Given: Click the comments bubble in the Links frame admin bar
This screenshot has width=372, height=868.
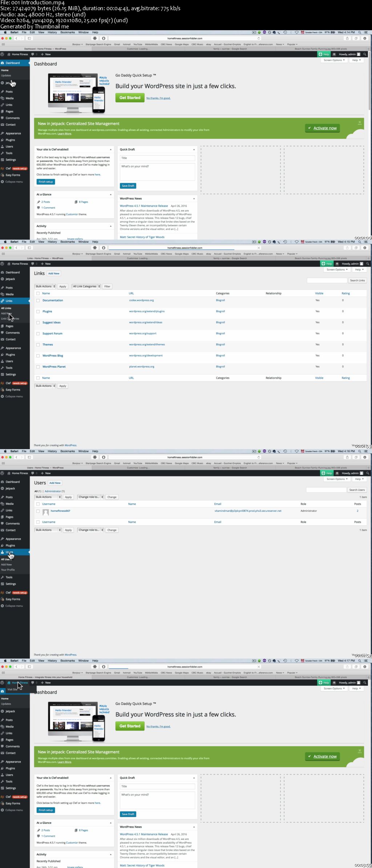Looking at the screenshot, I should tap(32, 264).
